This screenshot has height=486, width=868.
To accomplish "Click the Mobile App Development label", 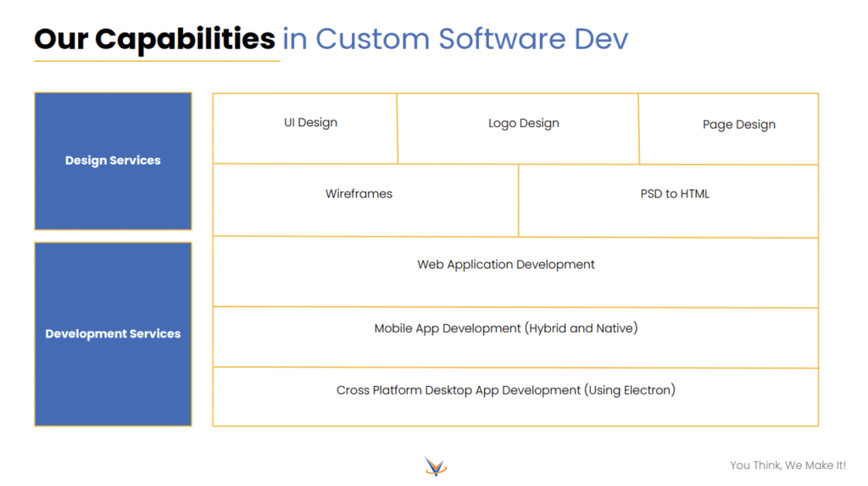I will pyautogui.click(x=448, y=328).
